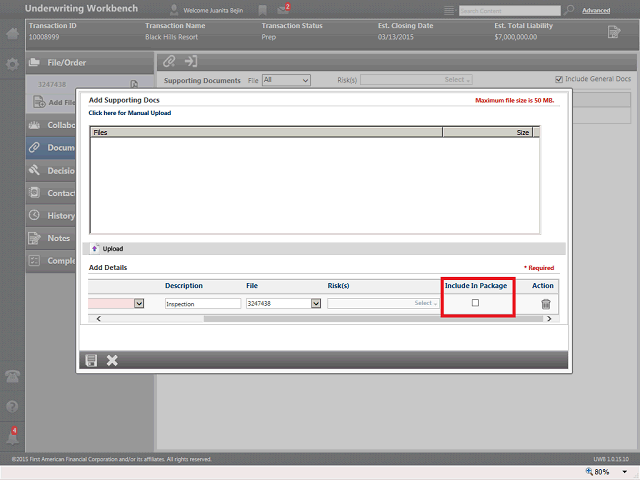Open the mail icon with badge 2
The width and height of the screenshot is (640, 480).
[283, 9]
